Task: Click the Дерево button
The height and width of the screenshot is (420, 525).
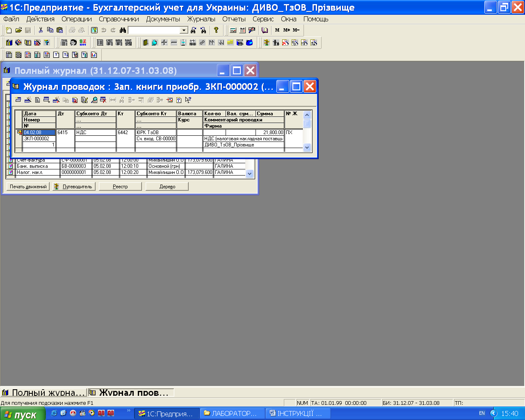Action: coord(167,187)
